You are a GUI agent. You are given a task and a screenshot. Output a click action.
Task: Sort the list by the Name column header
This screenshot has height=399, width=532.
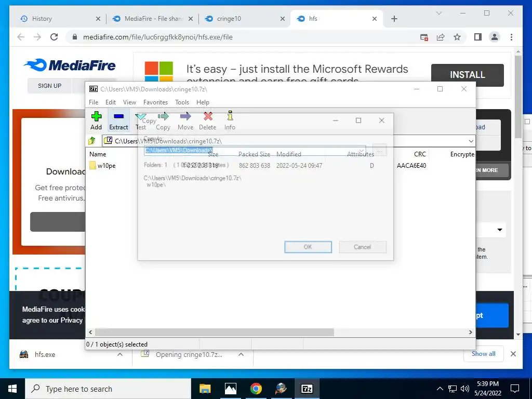98,154
